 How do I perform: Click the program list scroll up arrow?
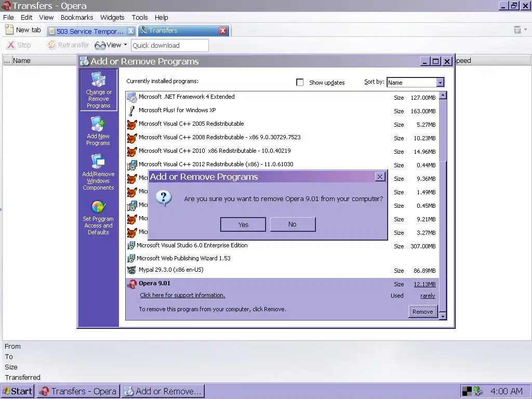(443, 96)
